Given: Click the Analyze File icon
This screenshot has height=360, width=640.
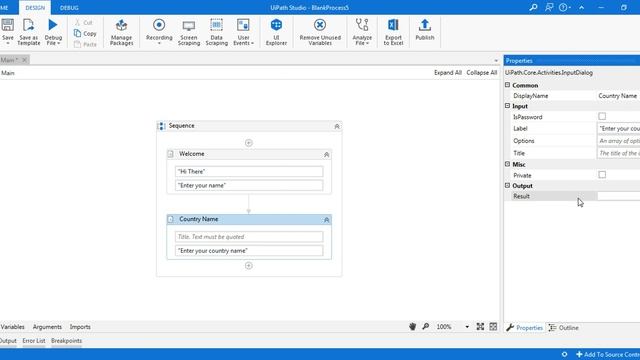Looking at the screenshot, I should pyautogui.click(x=362, y=25).
